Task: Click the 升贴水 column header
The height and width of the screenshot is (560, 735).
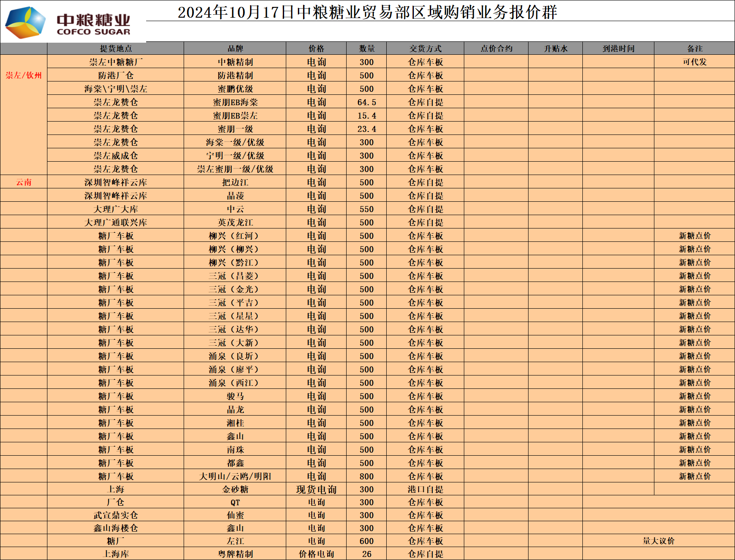Action: (x=555, y=49)
